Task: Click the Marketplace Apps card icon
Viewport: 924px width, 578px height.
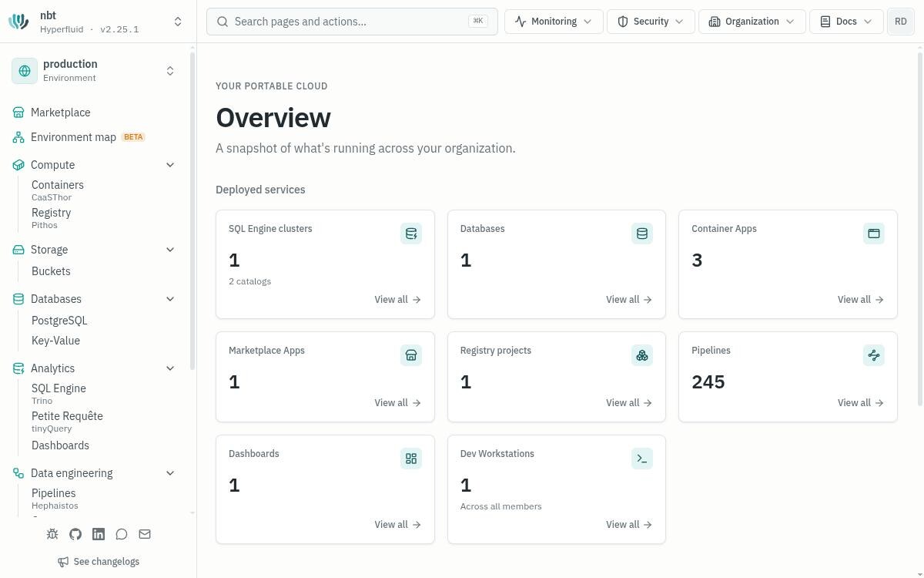Action: 411,355
